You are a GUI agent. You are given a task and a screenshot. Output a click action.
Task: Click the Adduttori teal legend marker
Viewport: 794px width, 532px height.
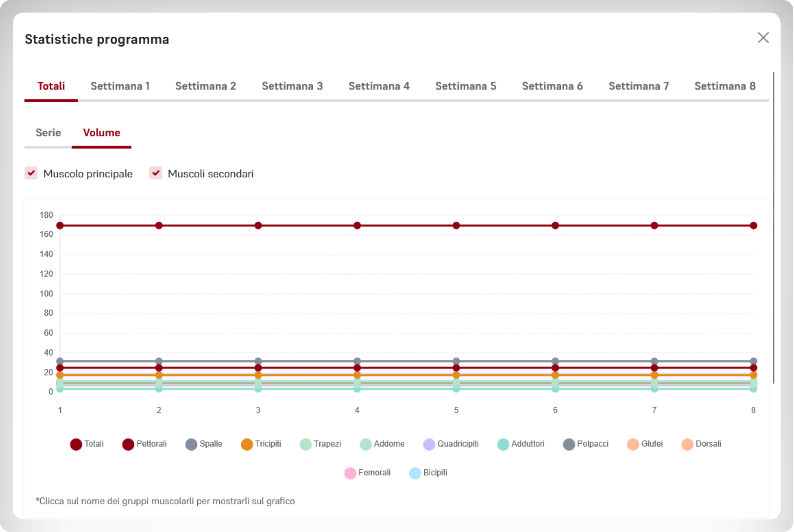coord(503,444)
